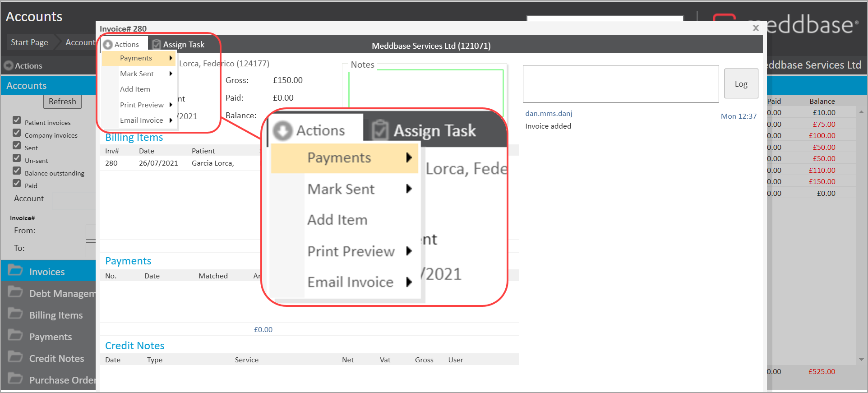The height and width of the screenshot is (393, 868).
Task: Toggle Patient invoices checkbox
Action: (17, 120)
